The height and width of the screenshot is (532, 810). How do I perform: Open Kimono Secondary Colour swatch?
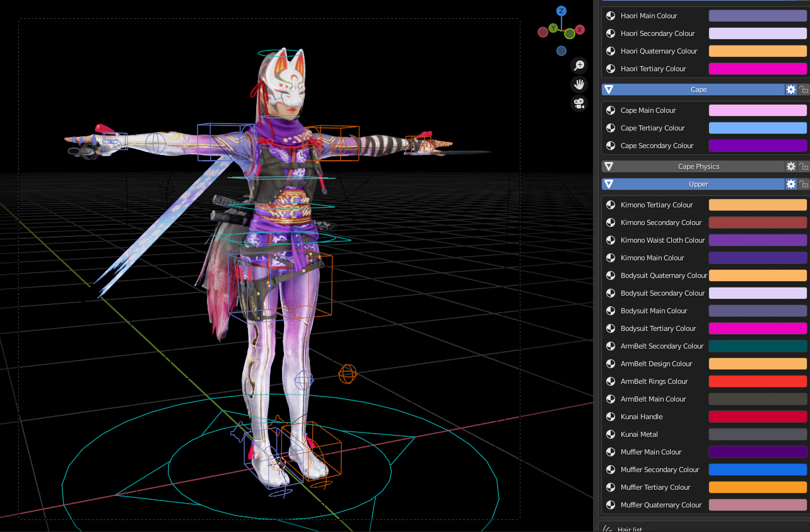[758, 223]
